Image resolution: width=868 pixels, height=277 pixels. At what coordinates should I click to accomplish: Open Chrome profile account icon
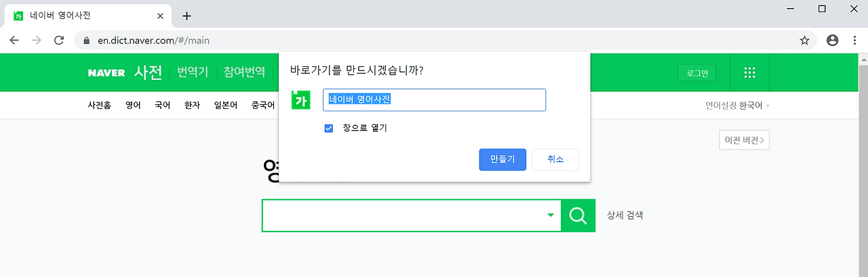point(833,41)
